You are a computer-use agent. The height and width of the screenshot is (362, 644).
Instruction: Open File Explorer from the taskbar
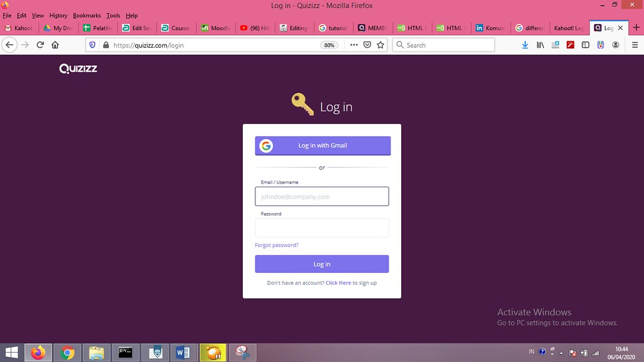pyautogui.click(x=96, y=353)
